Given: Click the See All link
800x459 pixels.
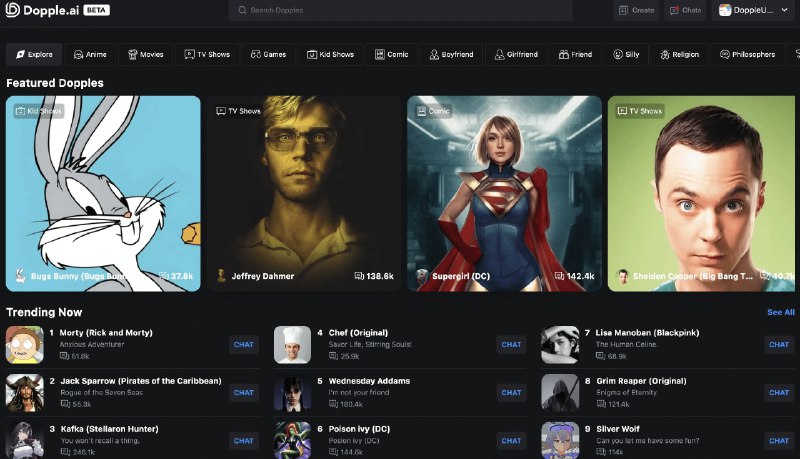Looking at the screenshot, I should pos(781,312).
